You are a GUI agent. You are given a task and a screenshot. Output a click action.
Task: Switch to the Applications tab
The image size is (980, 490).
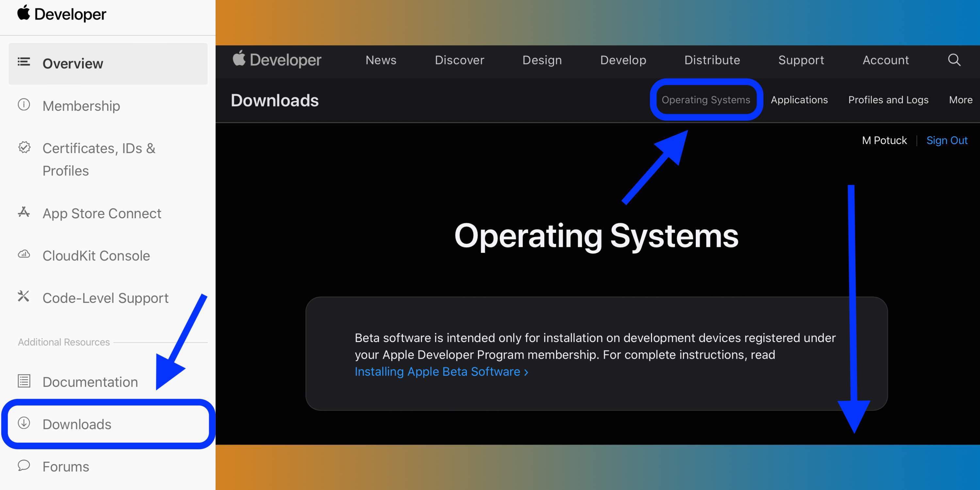(799, 100)
